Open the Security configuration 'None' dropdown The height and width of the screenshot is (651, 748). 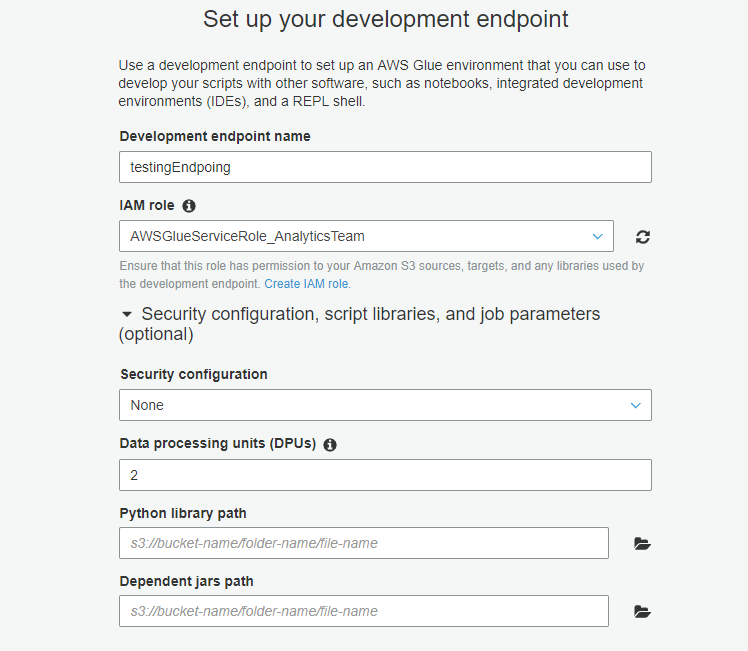tap(385, 405)
